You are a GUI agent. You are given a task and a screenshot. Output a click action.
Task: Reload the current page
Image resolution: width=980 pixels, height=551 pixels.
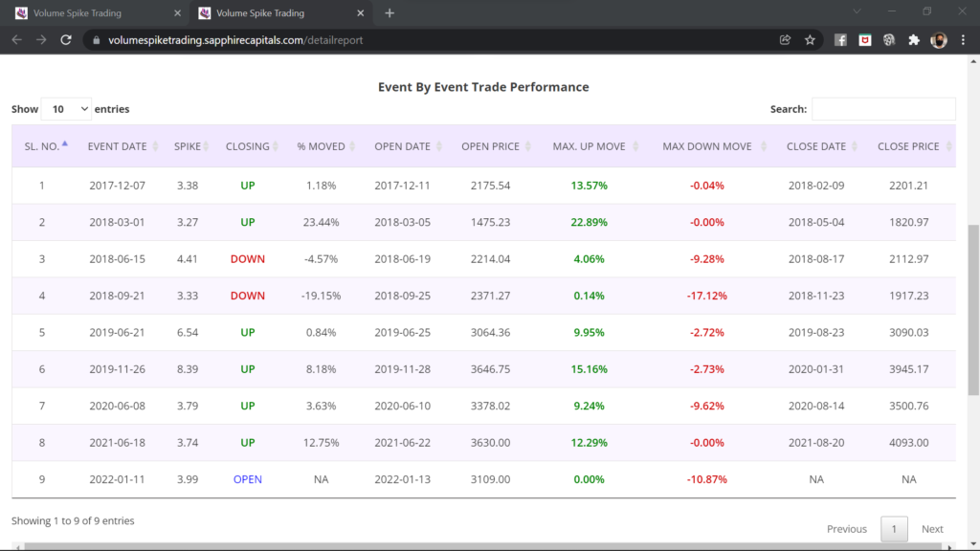66,40
